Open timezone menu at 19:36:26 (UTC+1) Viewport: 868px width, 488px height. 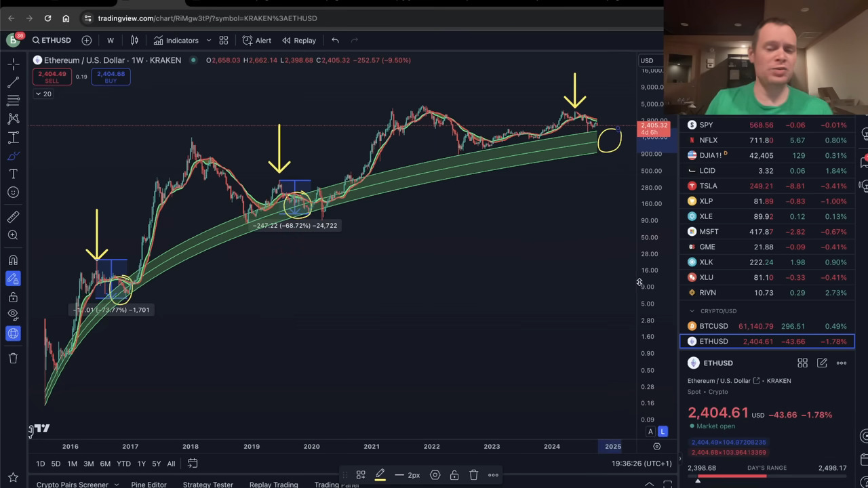(642, 464)
